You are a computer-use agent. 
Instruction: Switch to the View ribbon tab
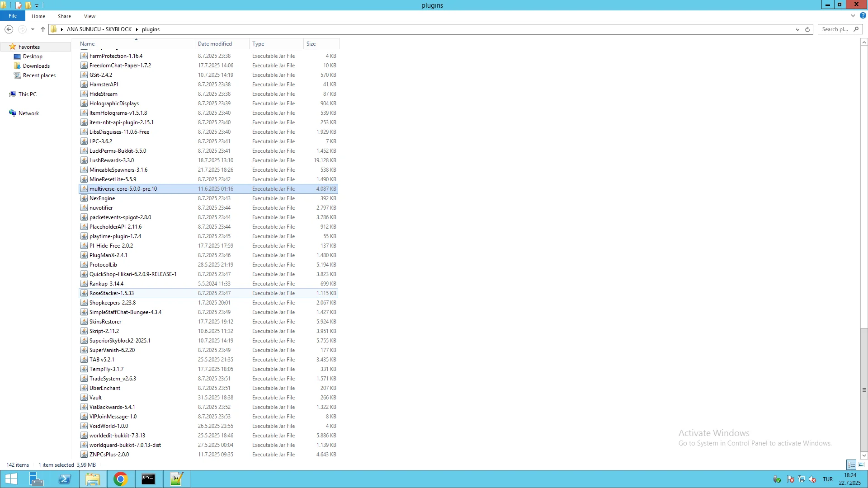pyautogui.click(x=90, y=16)
